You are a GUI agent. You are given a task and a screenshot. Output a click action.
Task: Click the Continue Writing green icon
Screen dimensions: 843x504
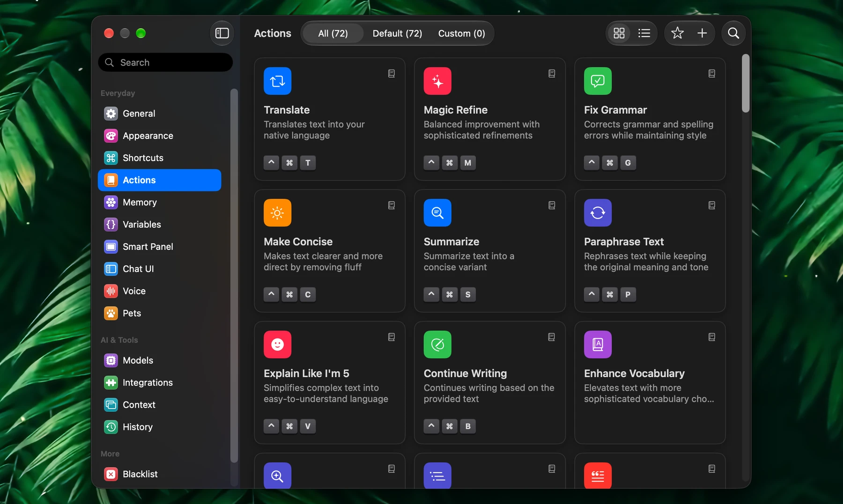pos(437,344)
